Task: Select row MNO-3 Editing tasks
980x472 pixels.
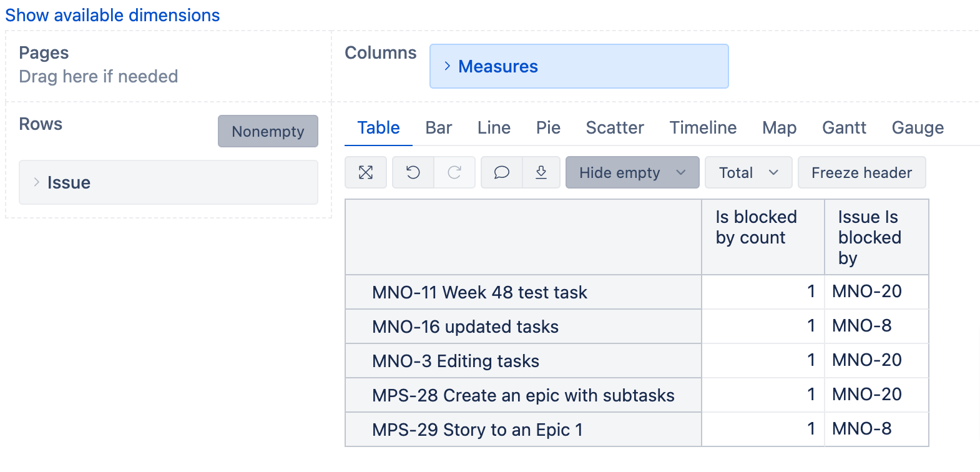Action: click(x=523, y=361)
